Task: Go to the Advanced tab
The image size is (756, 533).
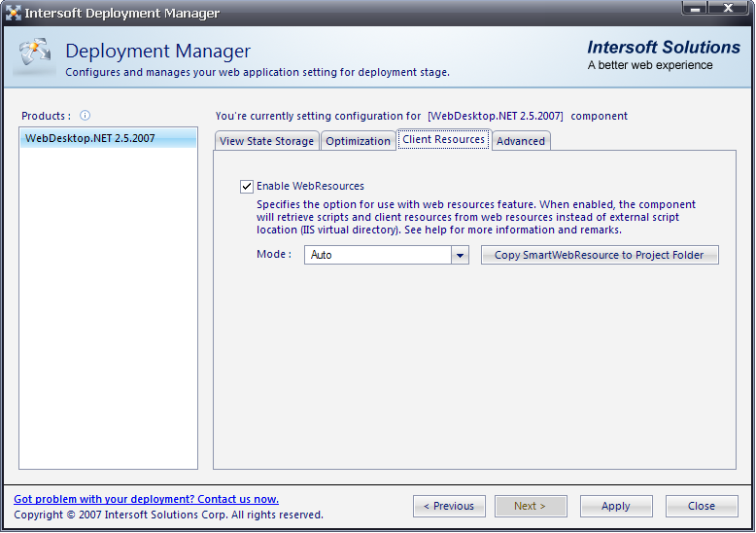Action: (x=521, y=141)
